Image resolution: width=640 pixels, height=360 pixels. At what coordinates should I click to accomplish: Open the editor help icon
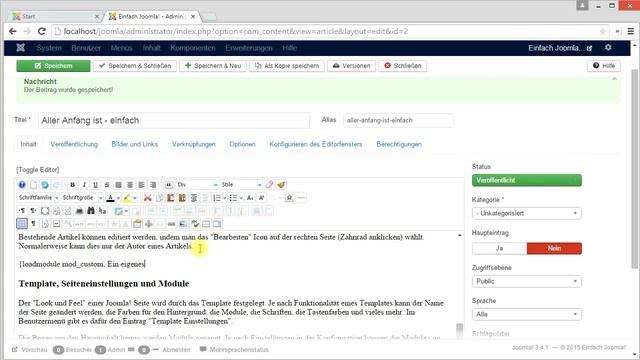click(x=22, y=185)
